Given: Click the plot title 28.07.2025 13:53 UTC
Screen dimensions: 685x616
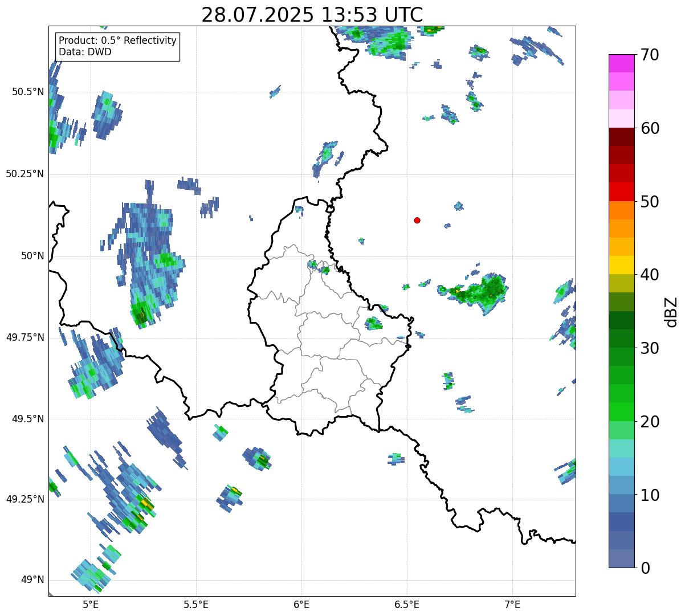Looking at the screenshot, I should pos(312,15).
